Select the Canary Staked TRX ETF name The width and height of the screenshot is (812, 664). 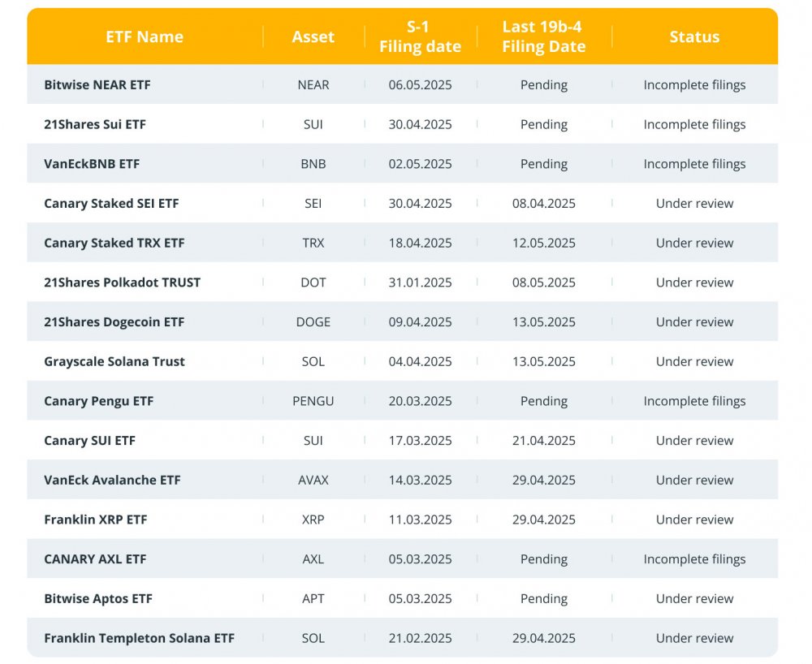pos(114,243)
